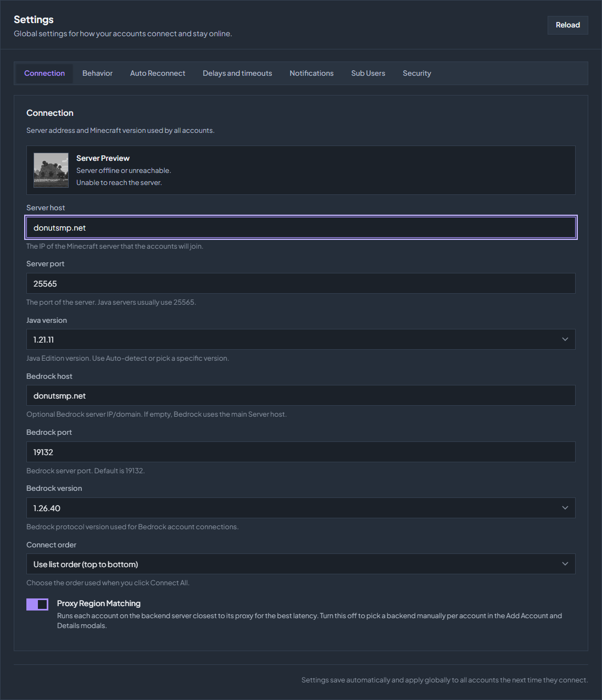
Task: Click 'Server offline or unreachable.' text
Action: pyautogui.click(x=124, y=171)
